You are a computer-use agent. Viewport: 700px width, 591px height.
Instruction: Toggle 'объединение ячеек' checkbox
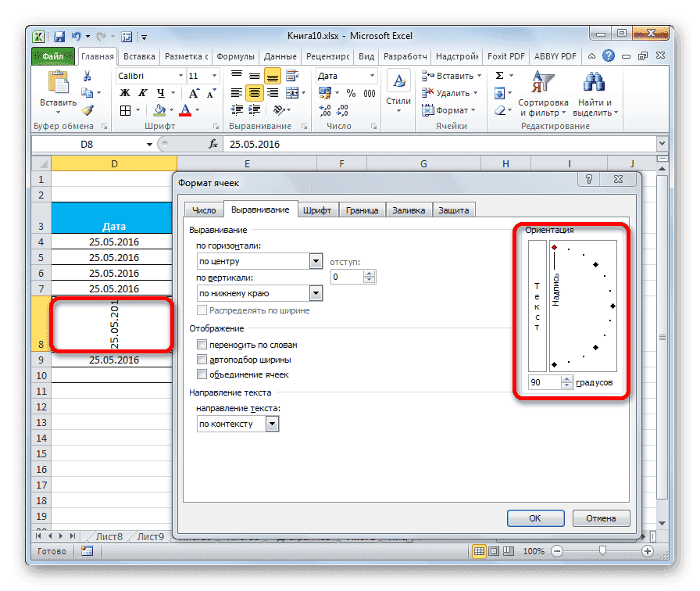pyautogui.click(x=203, y=374)
